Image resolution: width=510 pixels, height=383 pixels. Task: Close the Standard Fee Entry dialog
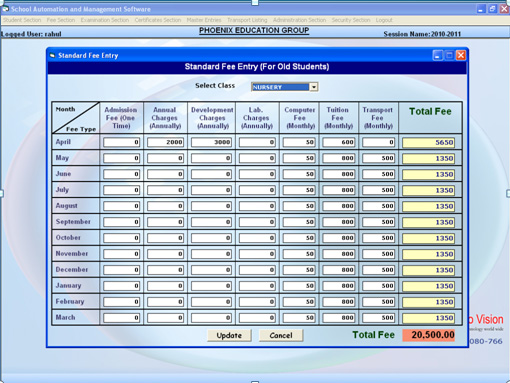coord(461,55)
